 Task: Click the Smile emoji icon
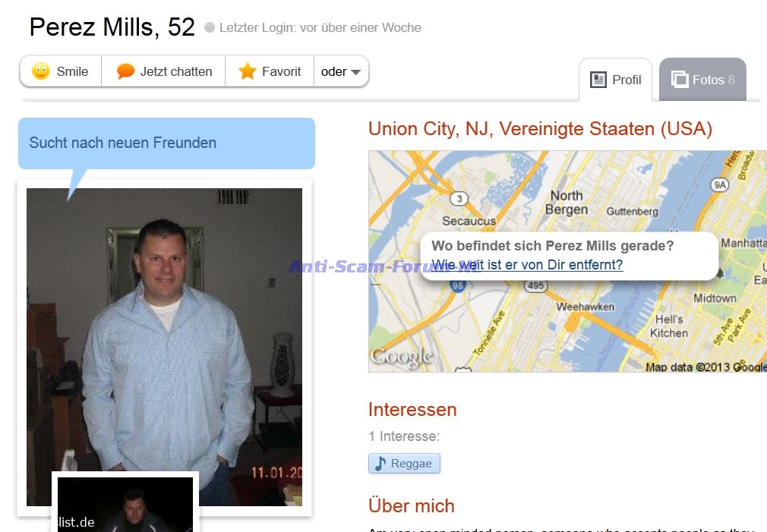40,71
